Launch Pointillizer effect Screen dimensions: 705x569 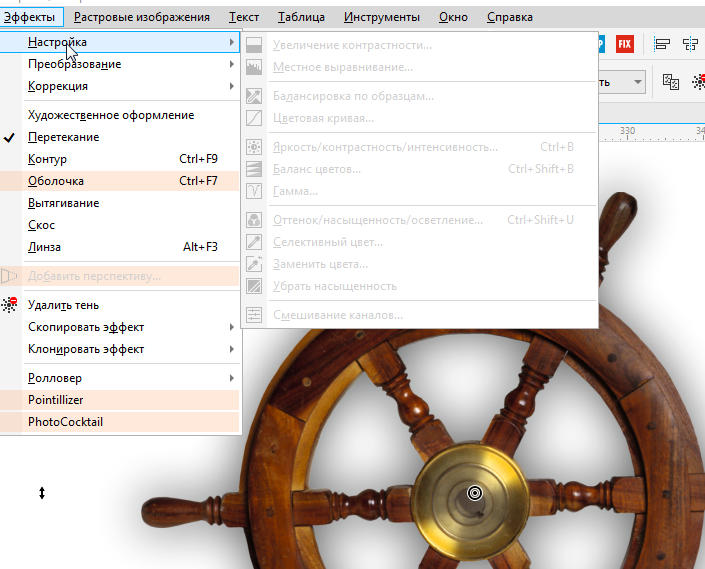pyautogui.click(x=119, y=400)
